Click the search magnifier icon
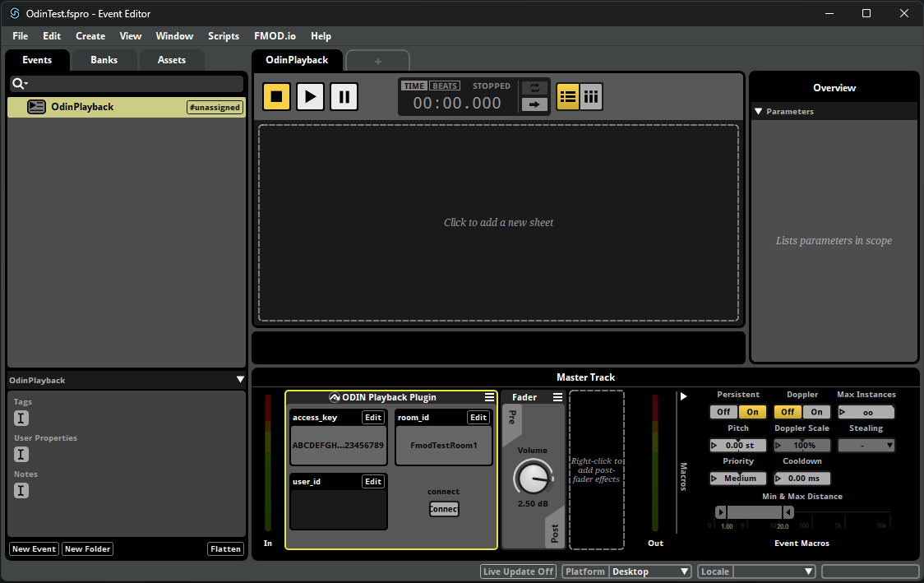The width and height of the screenshot is (924, 583). click(x=18, y=84)
